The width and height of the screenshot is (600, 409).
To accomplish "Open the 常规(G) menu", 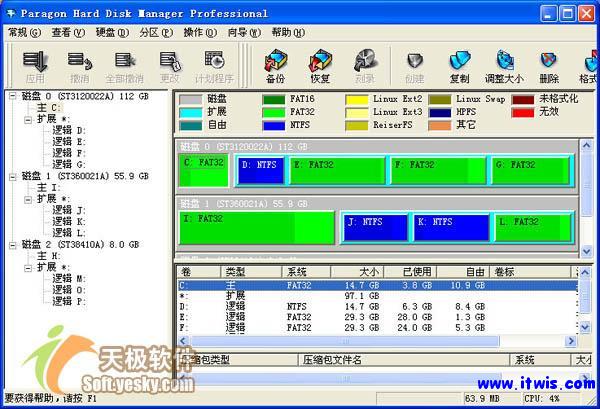I will tap(24, 33).
